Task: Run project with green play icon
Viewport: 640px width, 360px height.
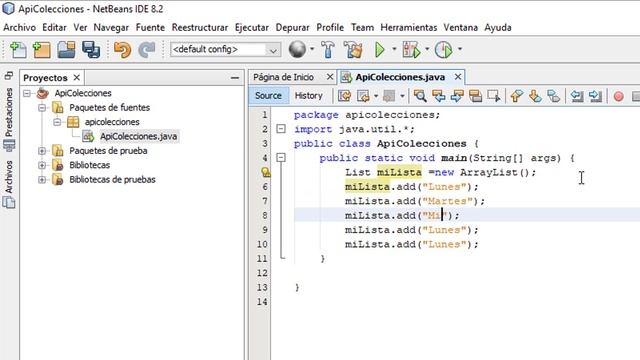Action: point(380,49)
